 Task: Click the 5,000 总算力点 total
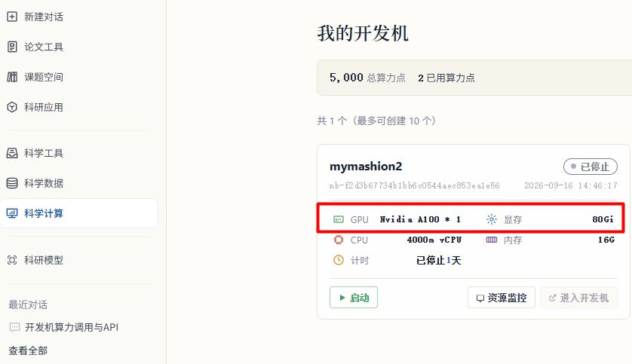pyautogui.click(x=367, y=78)
